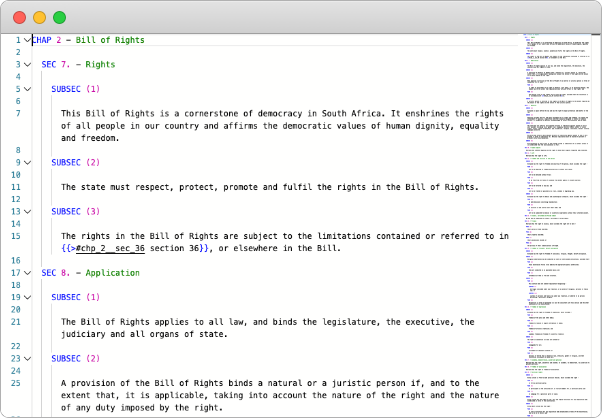602x418 pixels.
Task: Click line number 11 in the gutter
Action: (x=16, y=187)
